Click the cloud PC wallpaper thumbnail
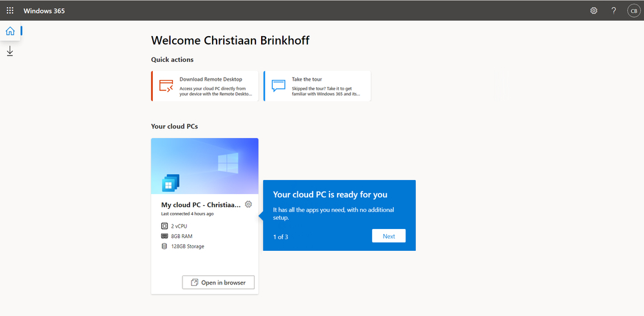 [x=204, y=166]
